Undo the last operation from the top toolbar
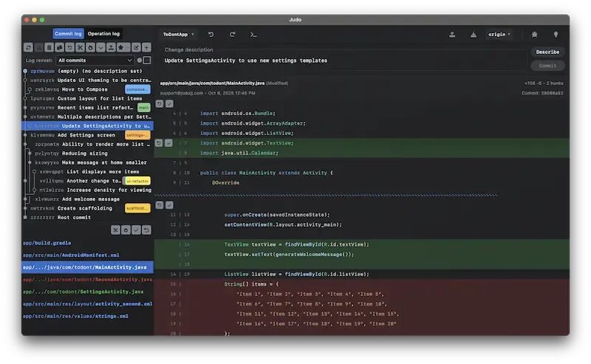 211,34
